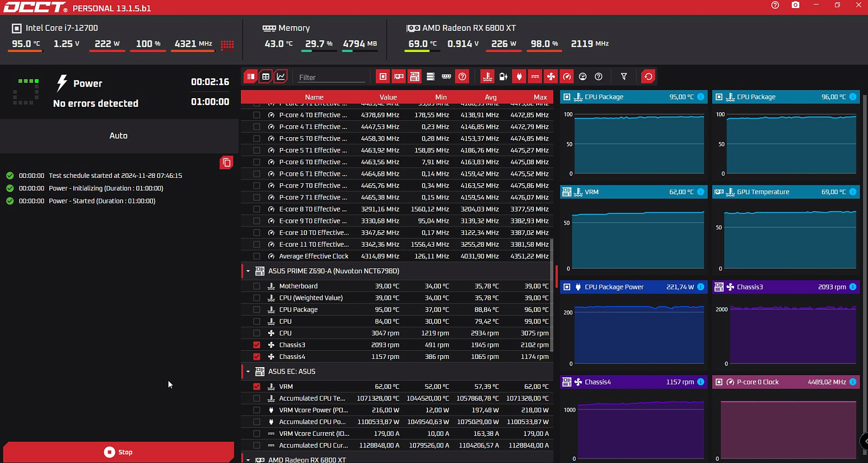The width and height of the screenshot is (868, 463).
Task: Check the CPU (Weighted Value) checkbox
Action: pos(257,298)
